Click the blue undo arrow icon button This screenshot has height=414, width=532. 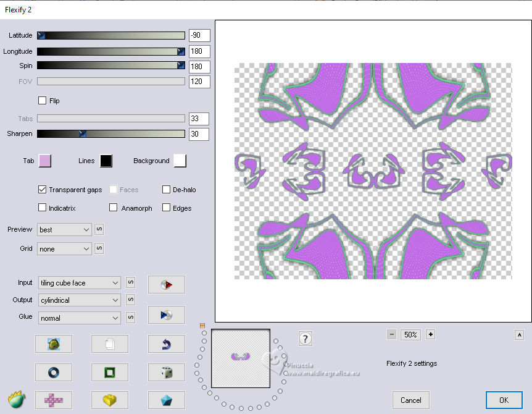[166, 344]
